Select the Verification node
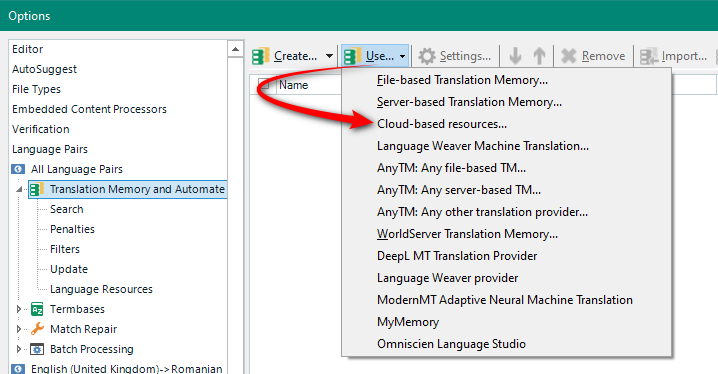Screen dimensions: 718x374 pos(41,129)
